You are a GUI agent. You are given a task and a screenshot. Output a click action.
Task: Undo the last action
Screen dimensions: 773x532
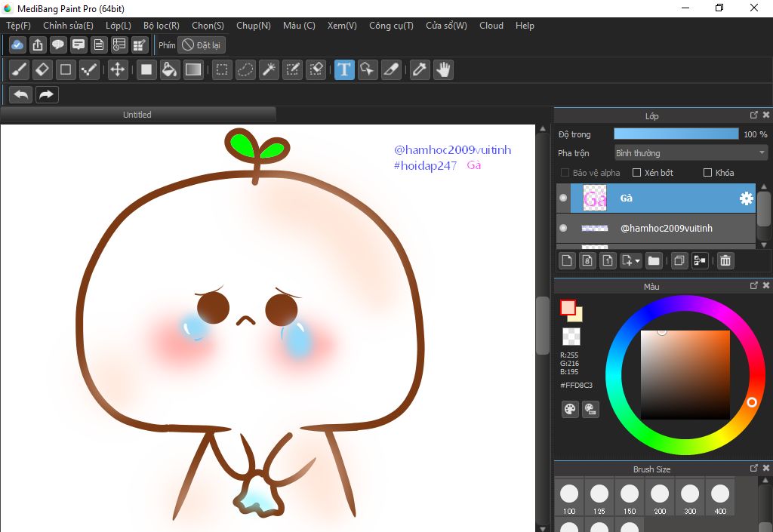[20, 94]
